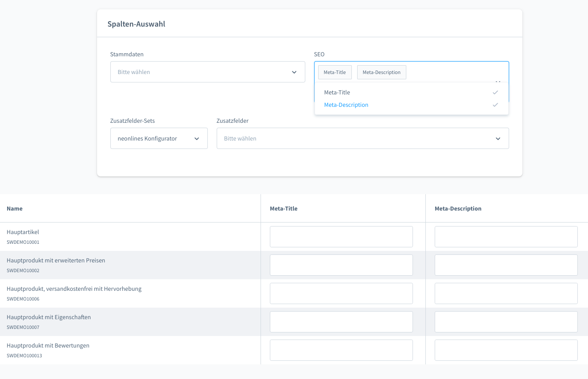Click checkmark icon next to Meta-Description option
Viewport: 588px width, 379px height.
coord(495,105)
